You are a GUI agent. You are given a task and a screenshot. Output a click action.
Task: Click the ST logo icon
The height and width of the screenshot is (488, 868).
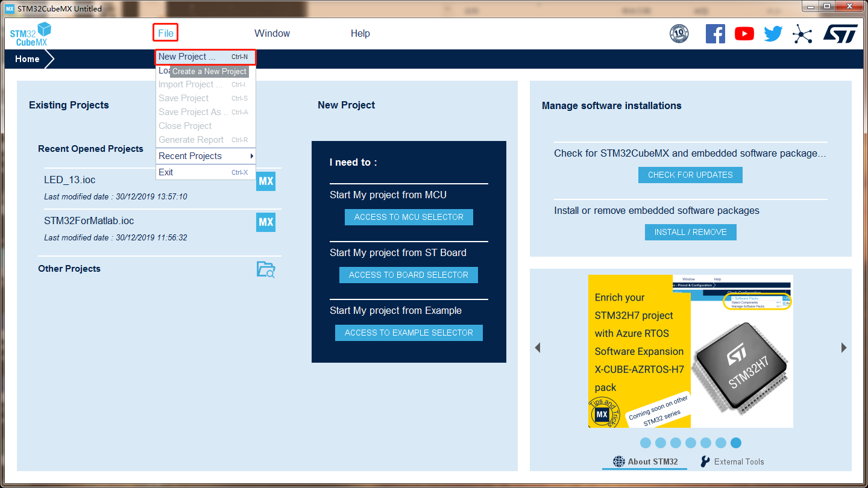840,34
